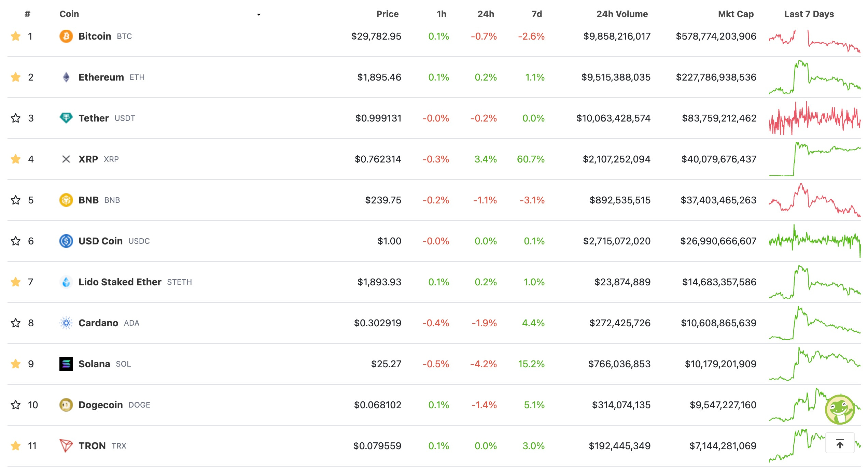The image size is (868, 469).
Task: Click Tether's 7-day sparkline chart
Action: tap(815, 118)
